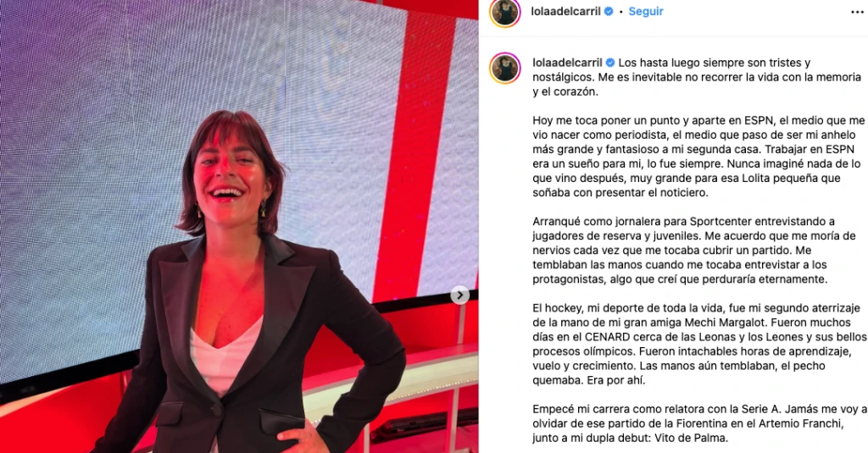Click the verified badge beside header username
The width and height of the screenshot is (868, 453).
(x=609, y=12)
